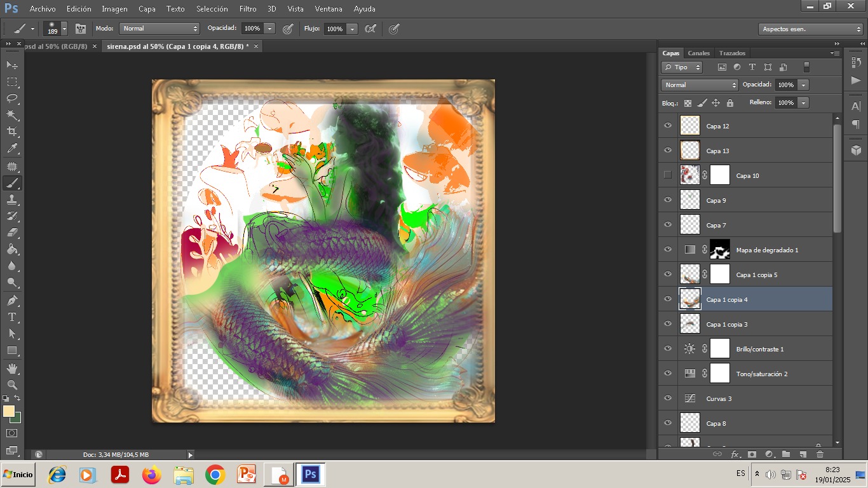Hide the Capa 1 copia 4 layer
Image resolution: width=868 pixels, height=488 pixels.
pyautogui.click(x=668, y=299)
